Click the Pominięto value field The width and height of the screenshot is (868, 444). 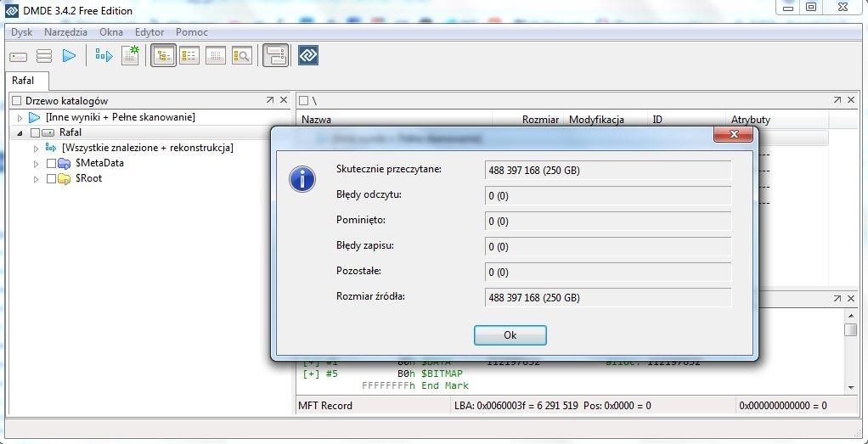pos(608,222)
